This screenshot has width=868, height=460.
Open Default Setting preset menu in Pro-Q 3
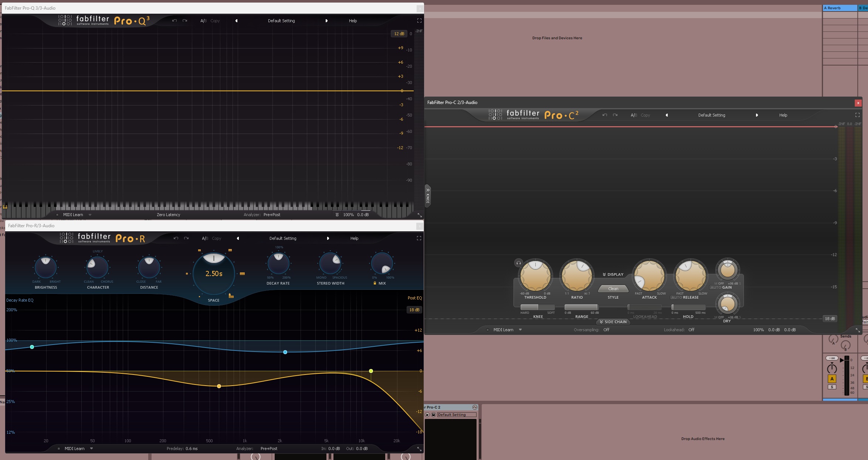[x=281, y=21]
